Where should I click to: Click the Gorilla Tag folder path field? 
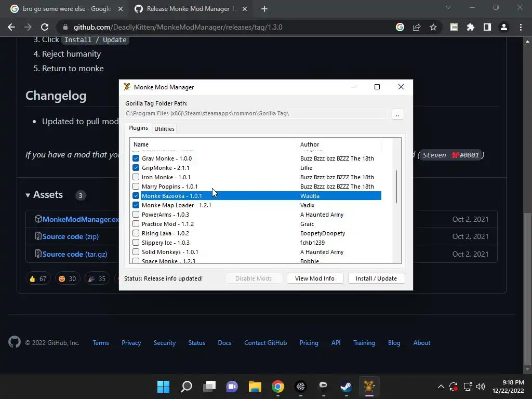pos(256,113)
